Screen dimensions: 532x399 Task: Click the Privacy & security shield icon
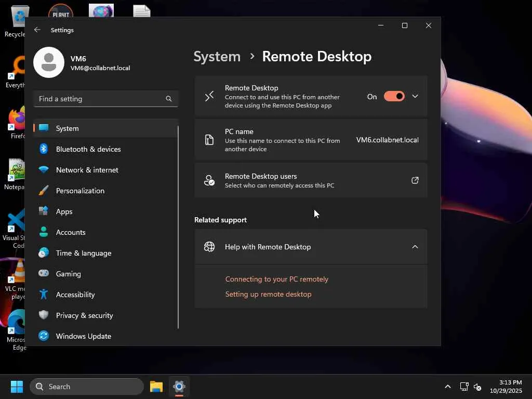point(44,315)
